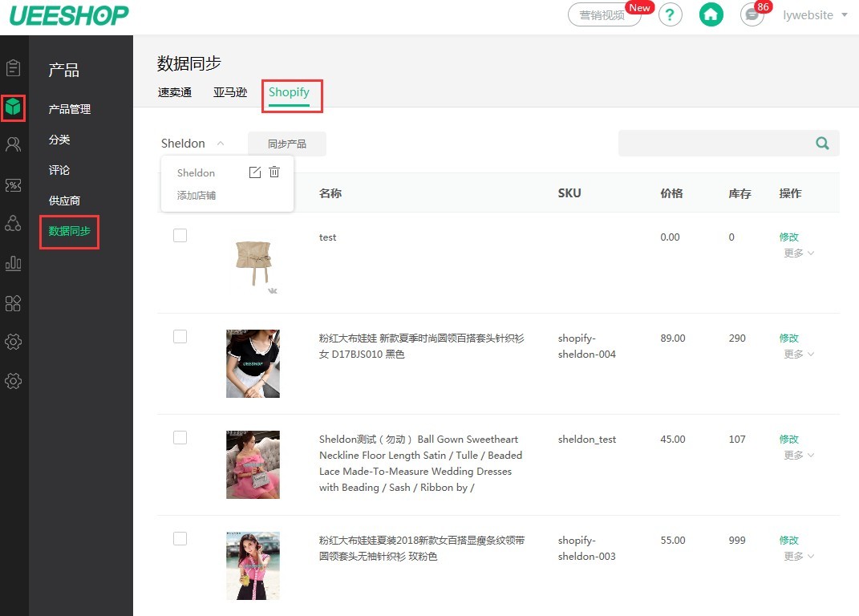Tick checkbox for shopify-sheldon-004 product

click(x=180, y=337)
